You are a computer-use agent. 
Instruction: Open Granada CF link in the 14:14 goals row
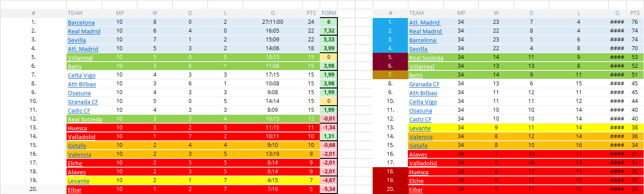pos(83,102)
